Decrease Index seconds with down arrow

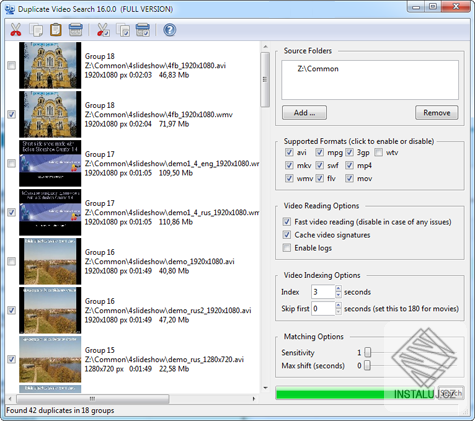pos(338,295)
